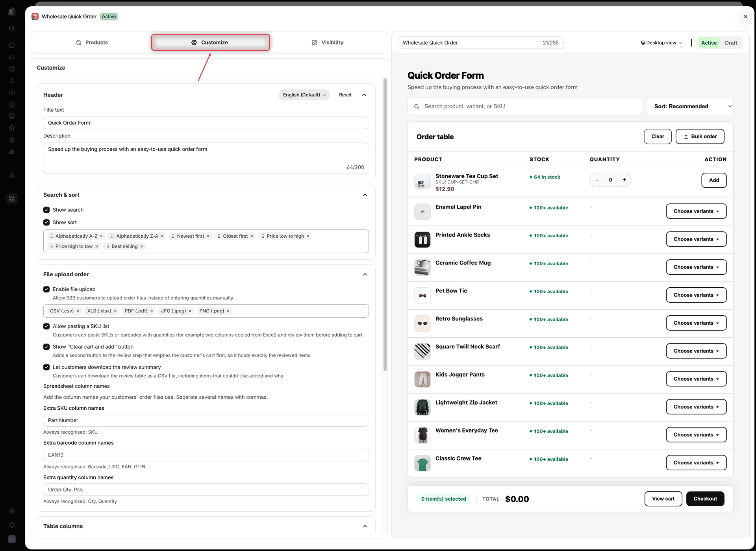Switch to the Products tab
The image size is (756, 551).
pyautogui.click(x=92, y=43)
